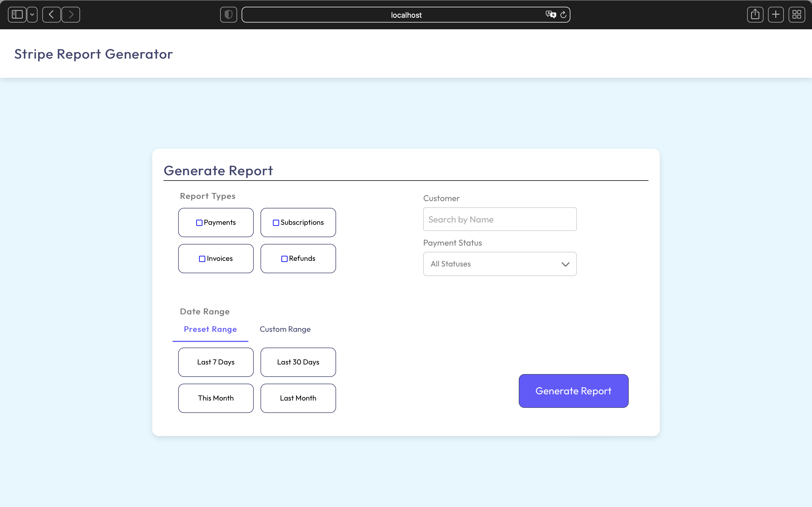Select the Preset Range tab
The height and width of the screenshot is (507, 812).
point(210,329)
